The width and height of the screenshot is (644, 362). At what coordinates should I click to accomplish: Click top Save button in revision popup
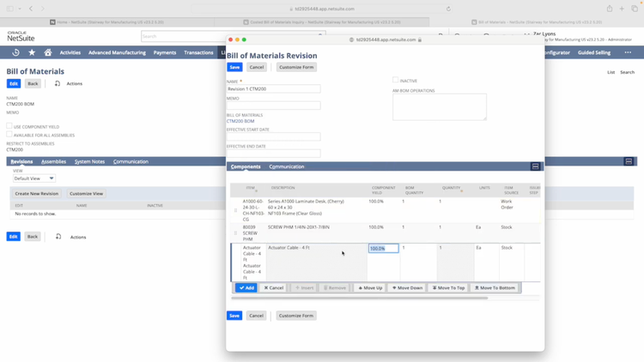[x=234, y=67]
